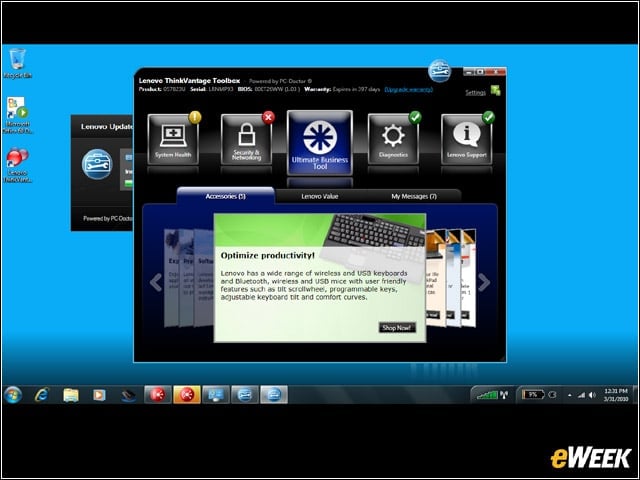Show the previous accessory card arrow
This screenshot has height=480, width=640.
pos(156,282)
